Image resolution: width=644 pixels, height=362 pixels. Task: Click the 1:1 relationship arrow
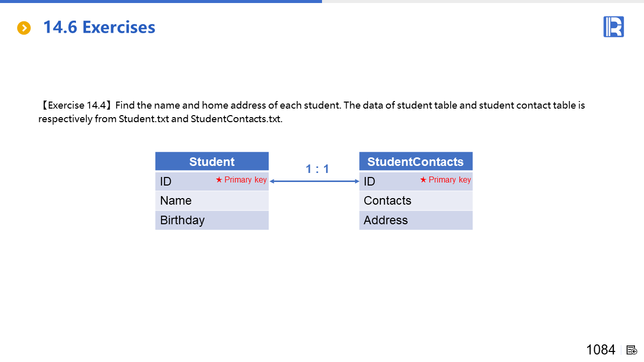coord(314,182)
